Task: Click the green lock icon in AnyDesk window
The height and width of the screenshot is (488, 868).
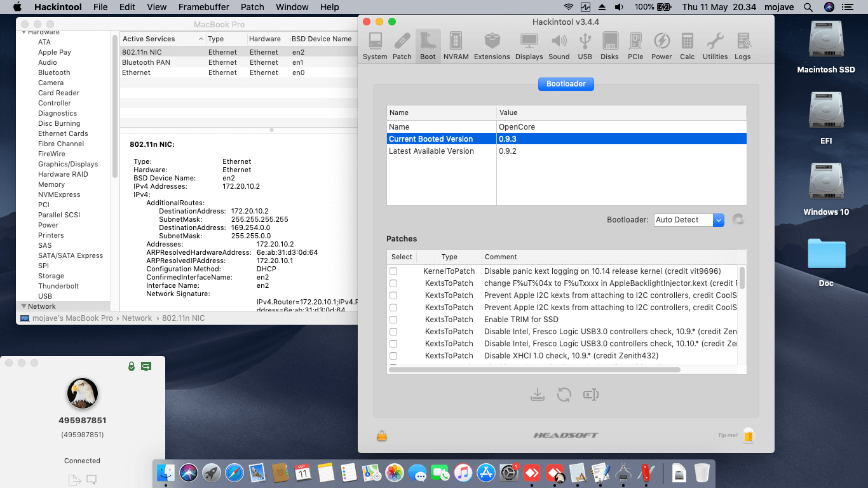Action: pyautogui.click(x=131, y=367)
